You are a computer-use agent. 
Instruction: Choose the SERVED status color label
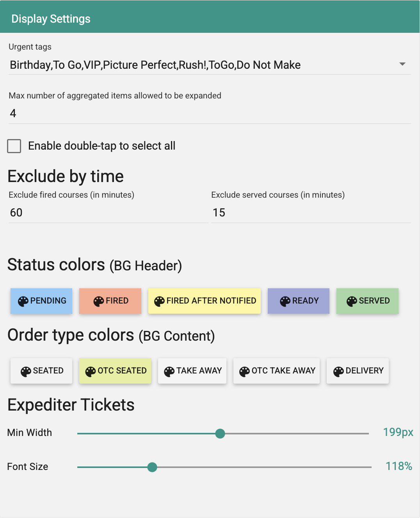(374, 301)
